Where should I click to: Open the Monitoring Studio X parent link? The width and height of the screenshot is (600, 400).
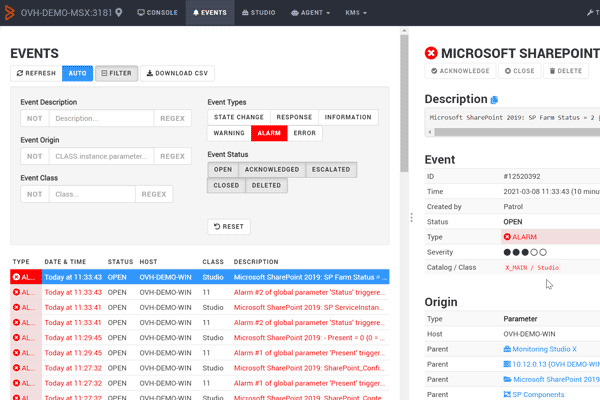click(540, 349)
